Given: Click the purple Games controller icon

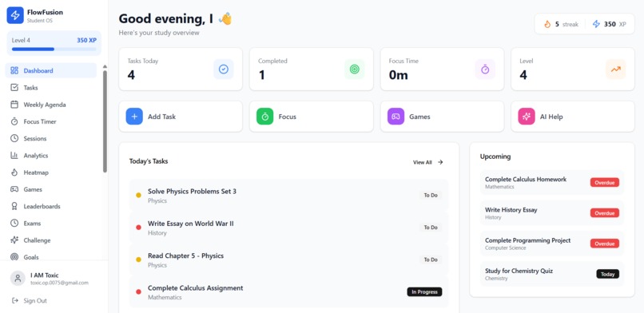Looking at the screenshot, I should tap(396, 117).
